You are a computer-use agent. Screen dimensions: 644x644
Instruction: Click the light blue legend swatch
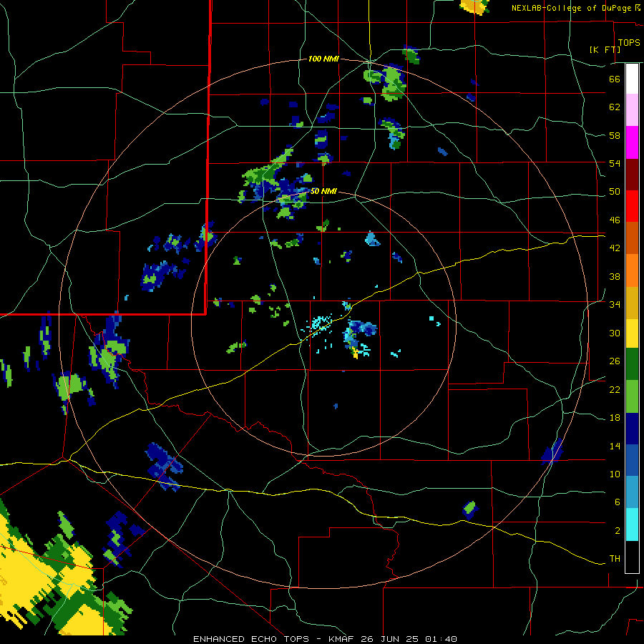(x=632, y=492)
